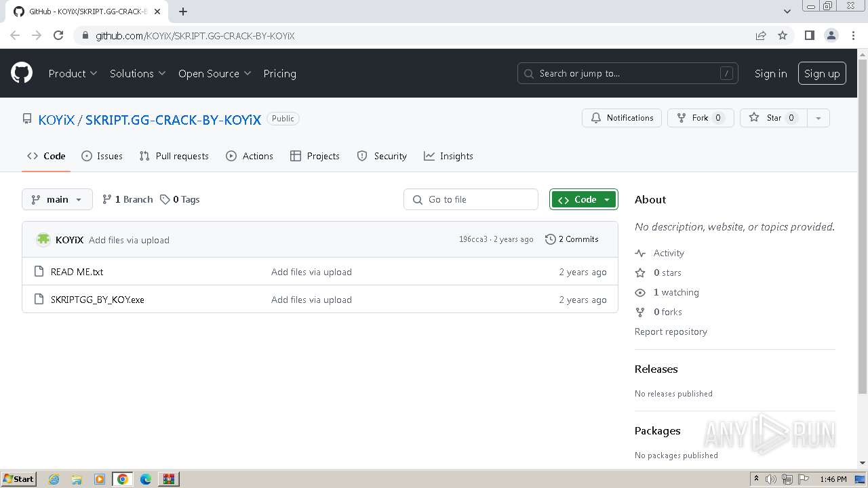
Task: Open the green Code dropdown
Action: [x=584, y=199]
